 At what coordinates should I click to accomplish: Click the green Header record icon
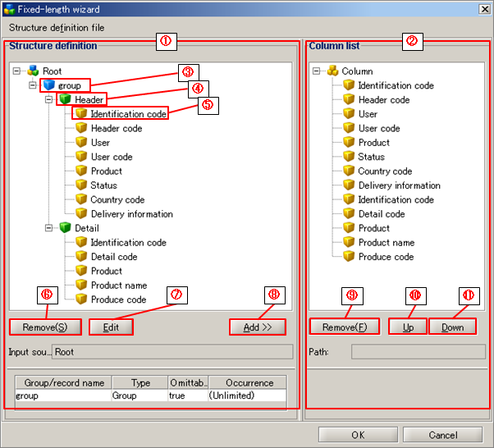pos(66,99)
